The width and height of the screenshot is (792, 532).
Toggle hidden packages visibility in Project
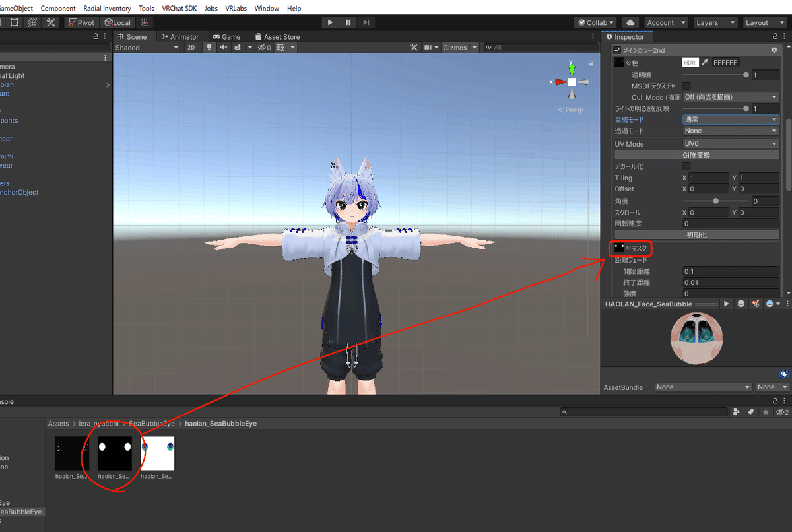tap(782, 412)
